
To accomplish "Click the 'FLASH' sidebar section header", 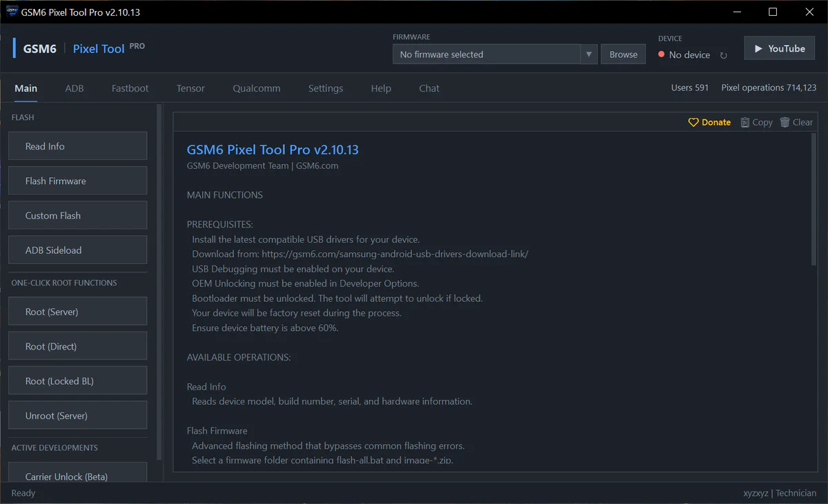I will click(x=23, y=117).
